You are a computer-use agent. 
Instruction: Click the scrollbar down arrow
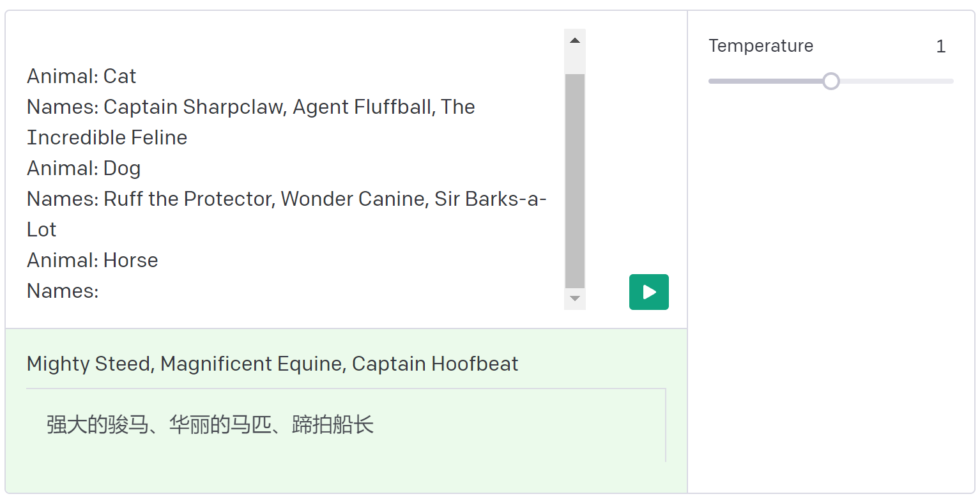[x=574, y=298]
